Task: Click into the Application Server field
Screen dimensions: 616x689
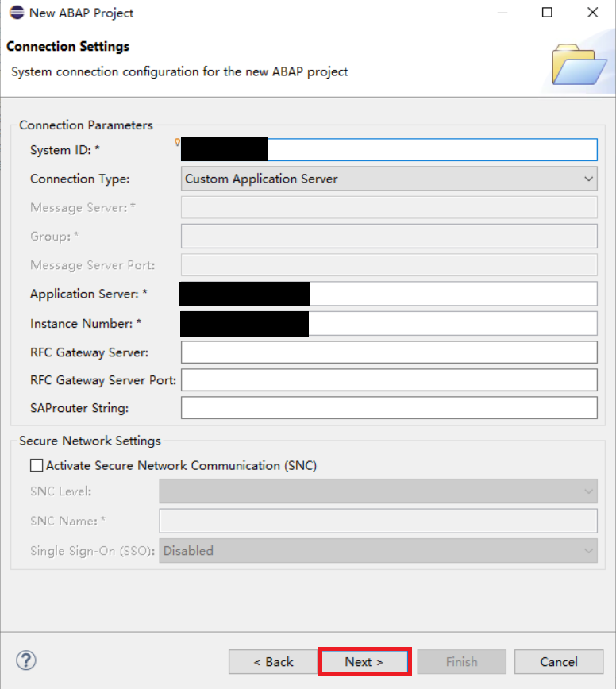Action: coord(452,294)
